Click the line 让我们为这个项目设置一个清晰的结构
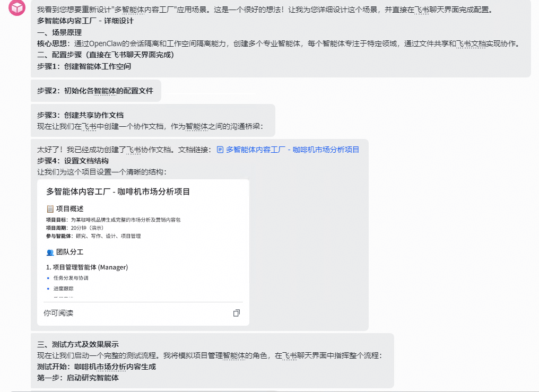 (102, 172)
